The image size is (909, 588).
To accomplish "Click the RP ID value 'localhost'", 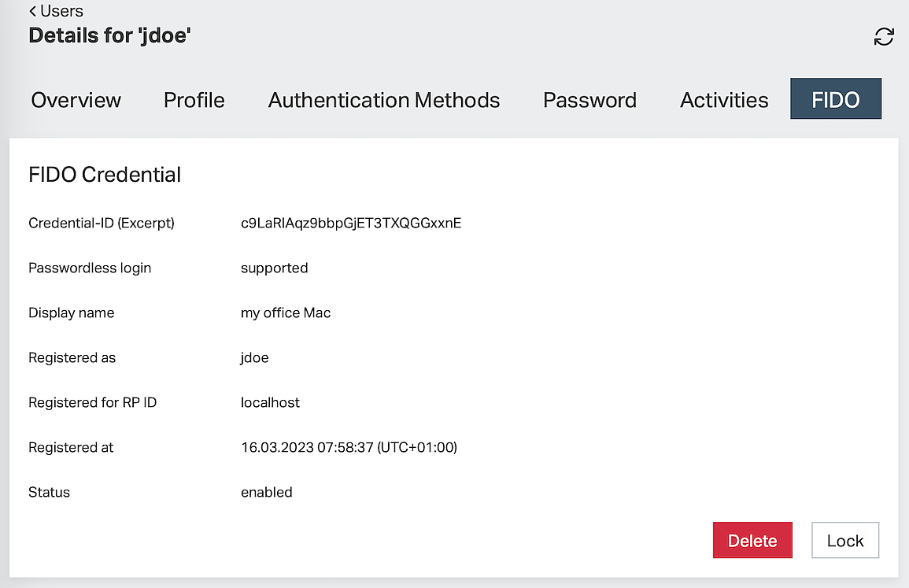I will tap(270, 402).
